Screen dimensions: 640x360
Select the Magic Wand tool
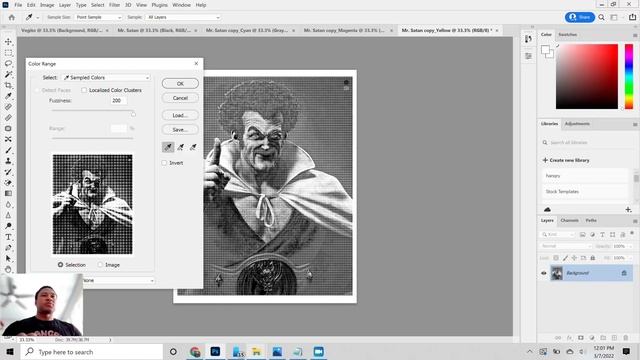pyautogui.click(x=8, y=74)
